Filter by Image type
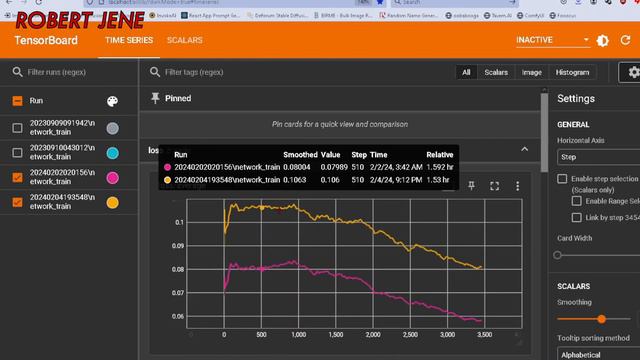This screenshot has width=640, height=360. click(x=531, y=72)
